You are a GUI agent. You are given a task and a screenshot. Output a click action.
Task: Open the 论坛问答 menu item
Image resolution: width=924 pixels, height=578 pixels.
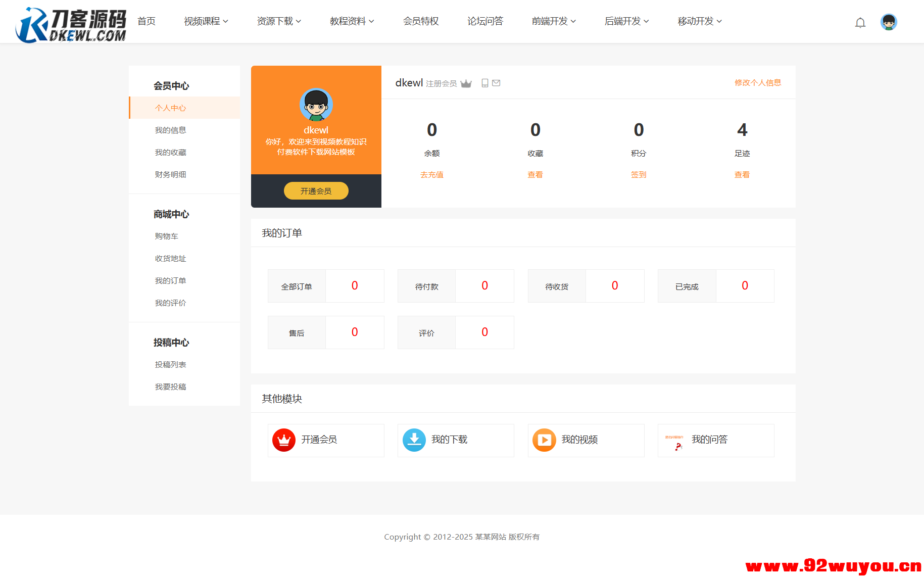485,21
